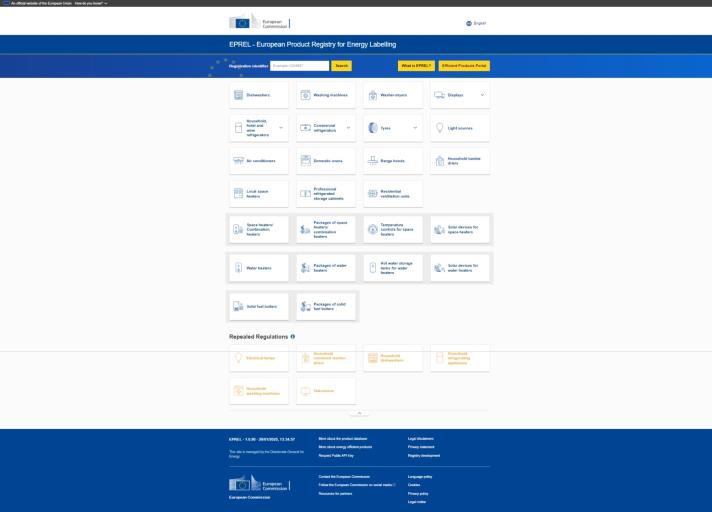Focus the Registration identifier input field
712x512 pixels.
[299, 66]
